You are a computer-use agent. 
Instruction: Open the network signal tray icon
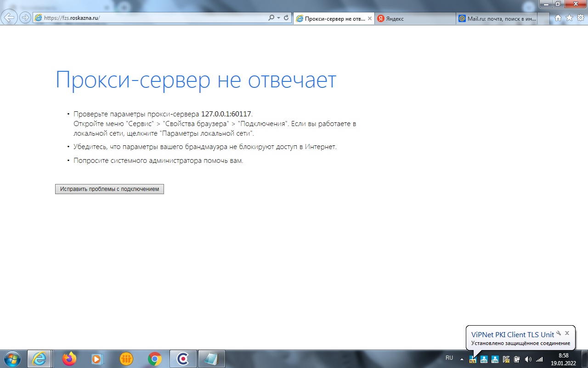point(539,359)
